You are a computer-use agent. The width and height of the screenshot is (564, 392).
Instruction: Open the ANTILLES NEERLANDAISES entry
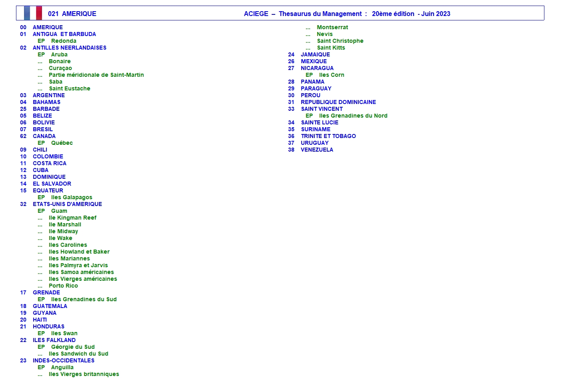[x=69, y=48]
